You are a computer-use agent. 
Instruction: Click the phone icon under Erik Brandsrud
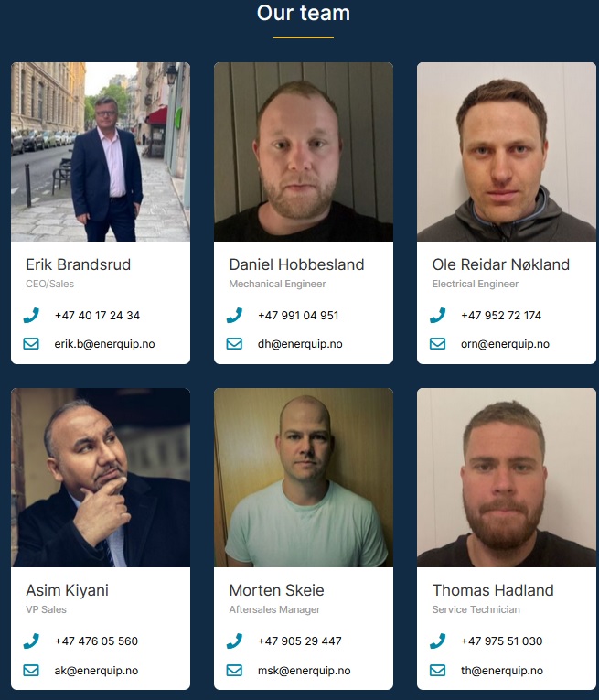(31, 315)
